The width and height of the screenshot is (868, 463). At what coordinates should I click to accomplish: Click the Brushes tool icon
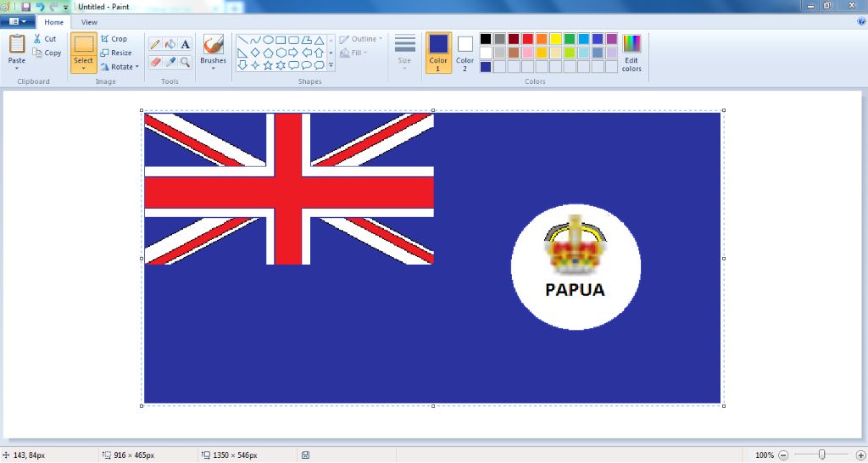pyautogui.click(x=213, y=44)
